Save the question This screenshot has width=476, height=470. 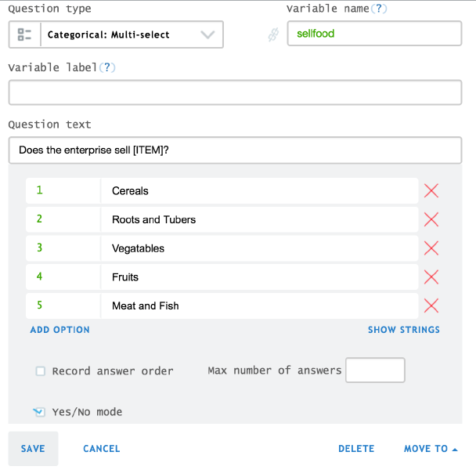coord(33,449)
